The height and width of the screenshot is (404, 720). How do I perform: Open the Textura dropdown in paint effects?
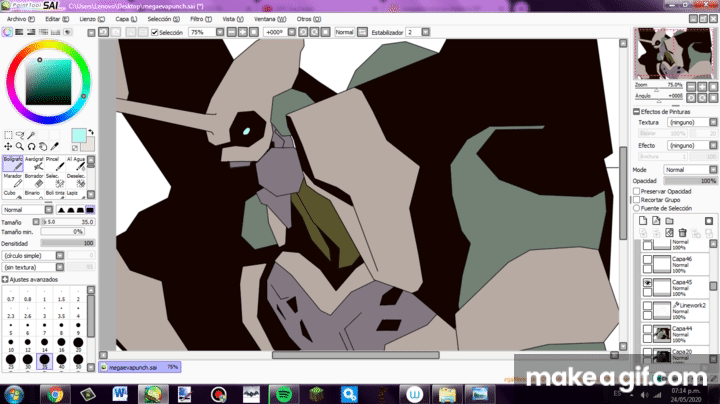click(691, 122)
